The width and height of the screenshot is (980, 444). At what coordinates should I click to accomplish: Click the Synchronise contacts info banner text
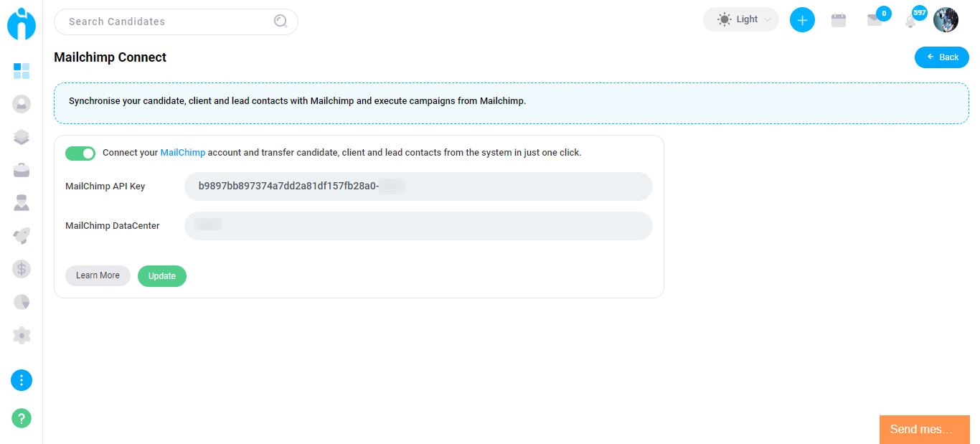pos(298,101)
